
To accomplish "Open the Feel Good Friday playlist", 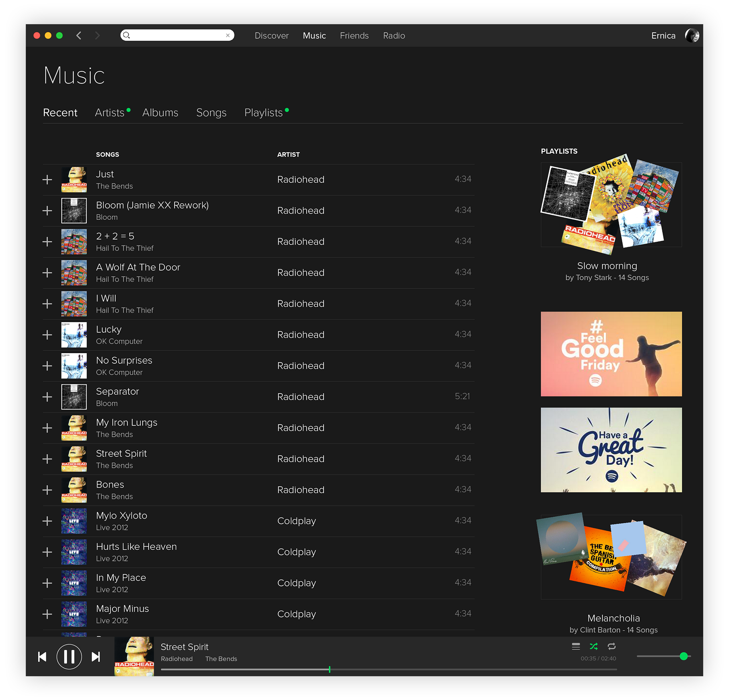I will [611, 354].
